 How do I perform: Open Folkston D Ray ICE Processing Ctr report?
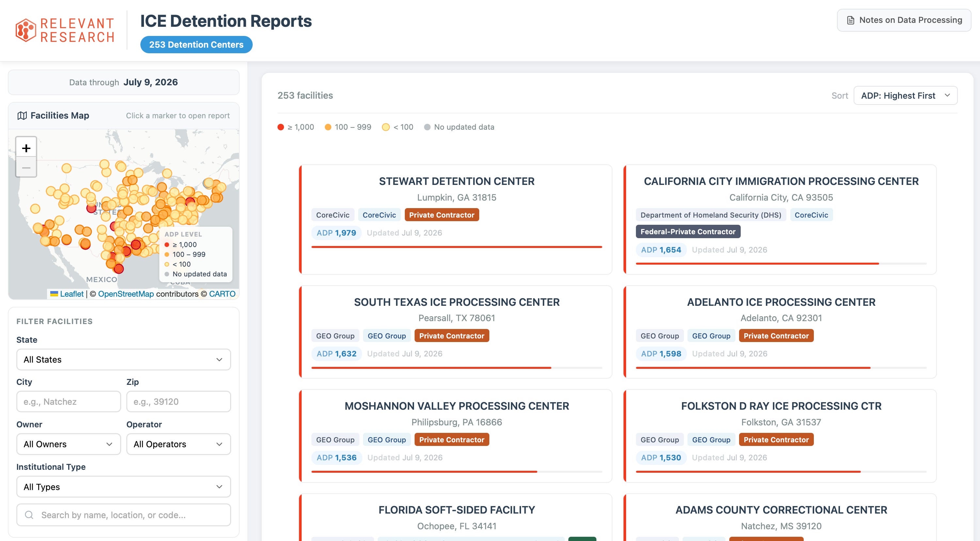[x=781, y=406]
